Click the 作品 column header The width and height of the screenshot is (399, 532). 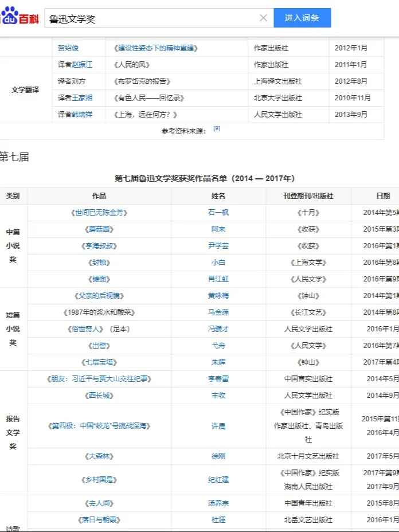[x=99, y=196]
